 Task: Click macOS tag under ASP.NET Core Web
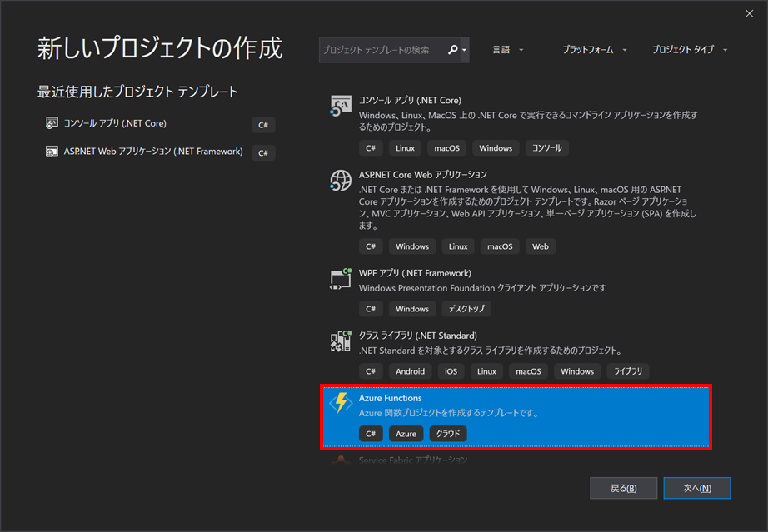tap(500, 246)
